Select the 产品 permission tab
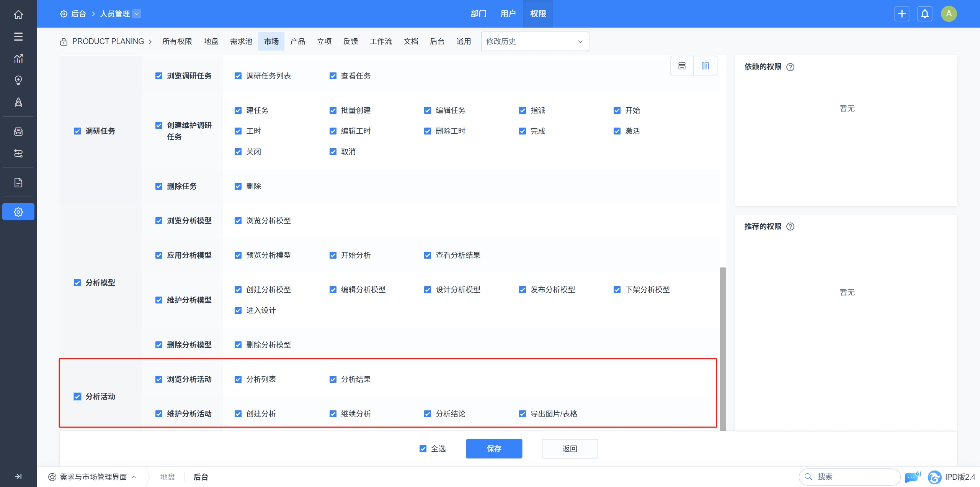Viewport: 980px width, 487px height. click(x=297, y=41)
